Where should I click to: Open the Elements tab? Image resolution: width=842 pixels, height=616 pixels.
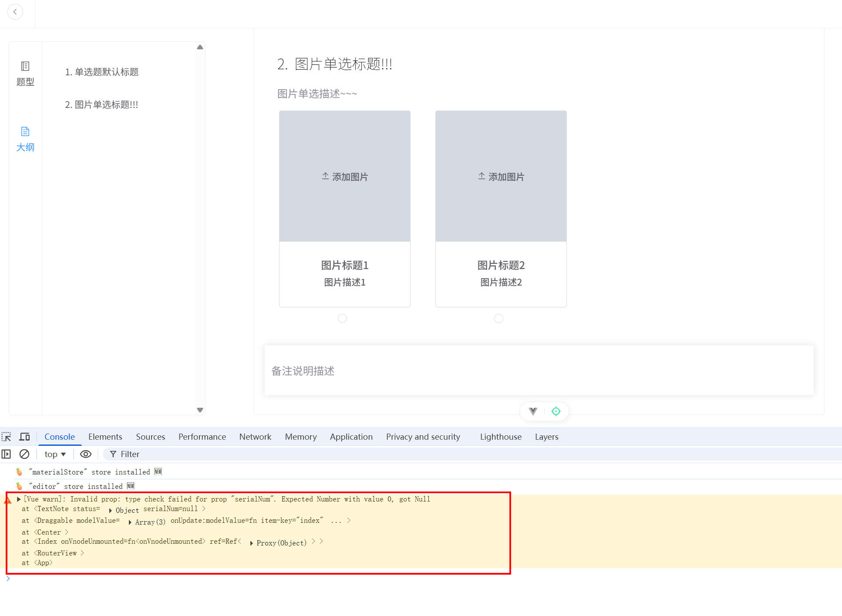(x=105, y=437)
